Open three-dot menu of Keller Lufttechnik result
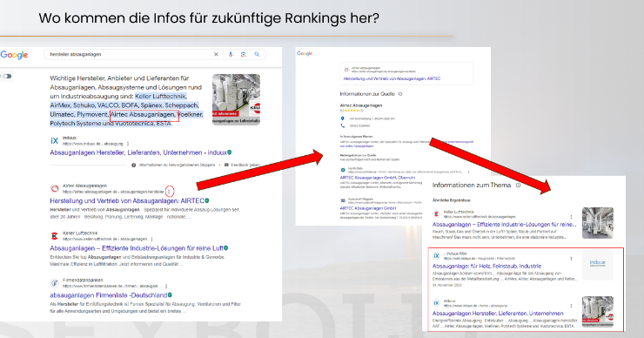The height and width of the screenshot is (338, 644). point(152,239)
